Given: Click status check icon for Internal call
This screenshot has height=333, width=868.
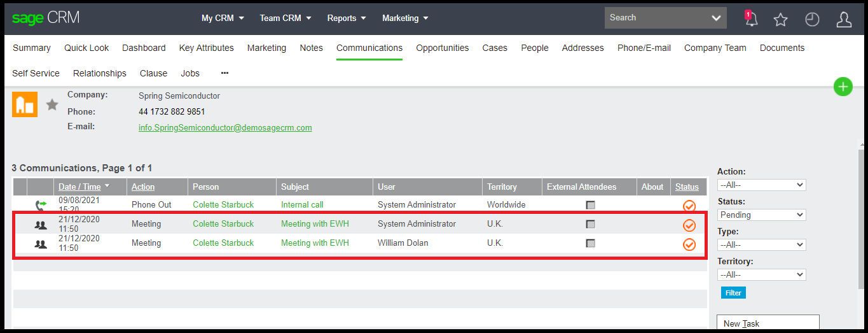Looking at the screenshot, I should coord(689,206).
